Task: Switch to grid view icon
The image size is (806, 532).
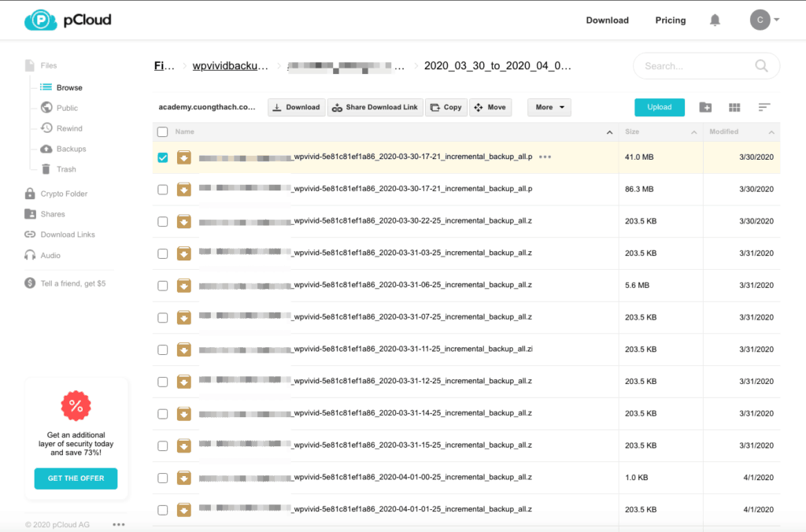Action: point(734,107)
